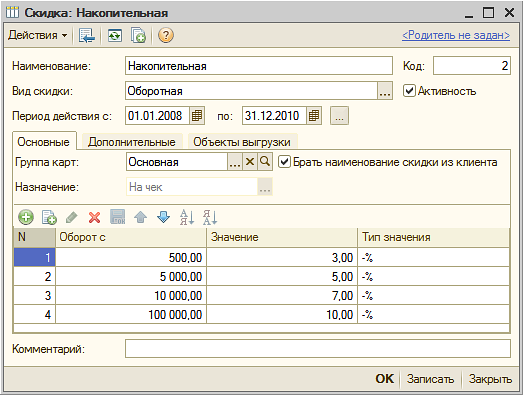Open calendar for start date 01.01.2008
This screenshot has height=395, width=523.
click(x=197, y=116)
